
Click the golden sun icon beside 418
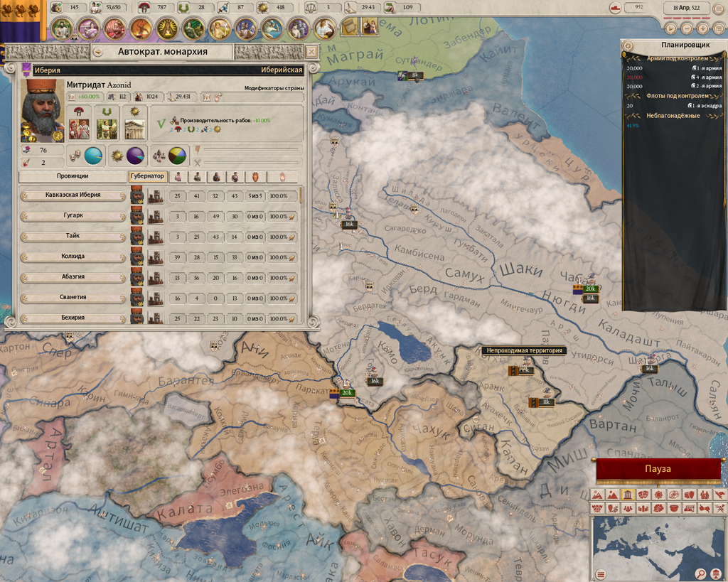click(x=263, y=7)
